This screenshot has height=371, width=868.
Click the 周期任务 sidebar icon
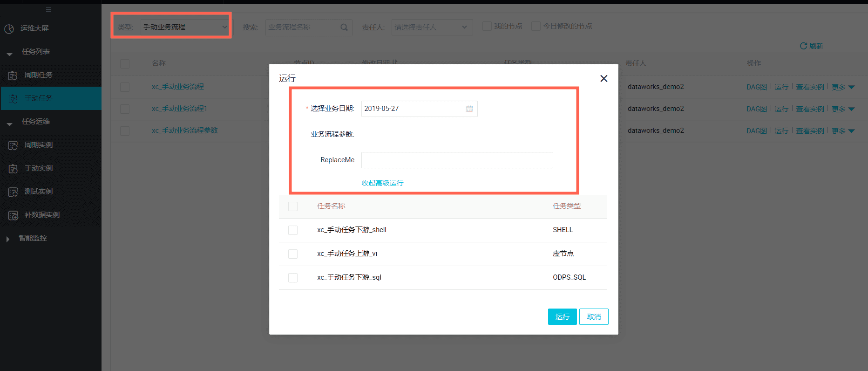[13, 75]
